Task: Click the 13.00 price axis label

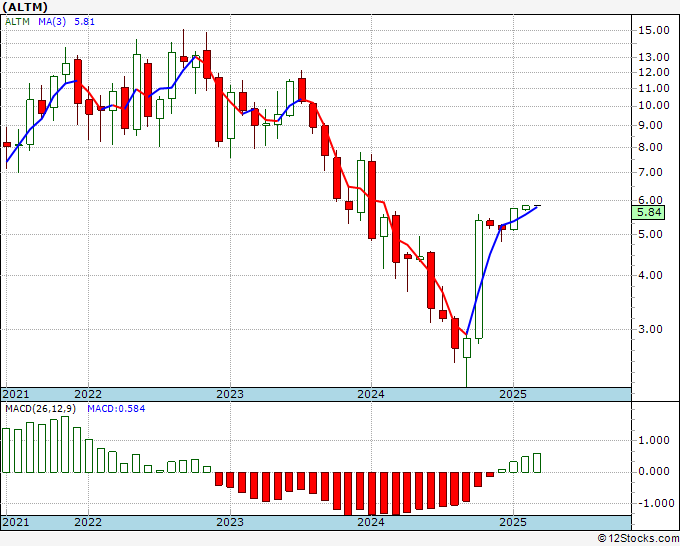Action: [654, 57]
